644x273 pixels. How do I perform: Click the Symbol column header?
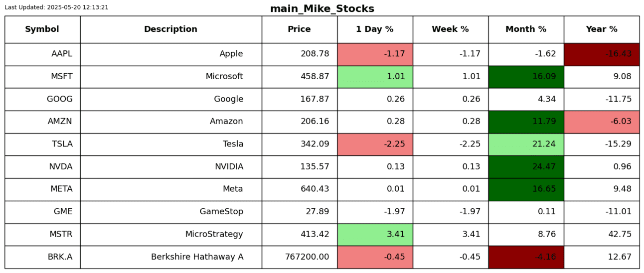pos(42,29)
